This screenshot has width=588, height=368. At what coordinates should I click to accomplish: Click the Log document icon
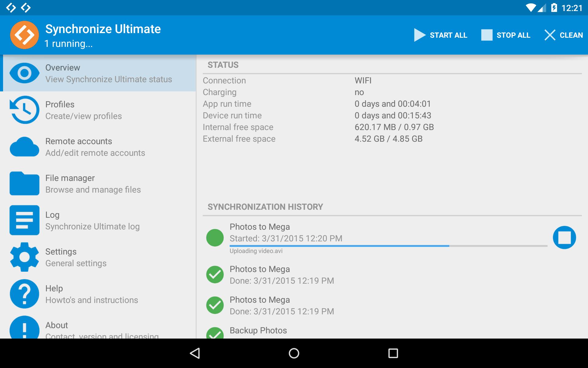click(x=24, y=220)
